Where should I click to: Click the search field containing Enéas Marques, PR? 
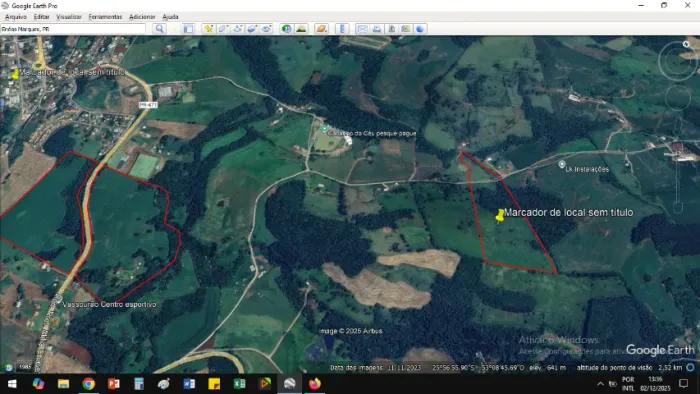[73, 29]
